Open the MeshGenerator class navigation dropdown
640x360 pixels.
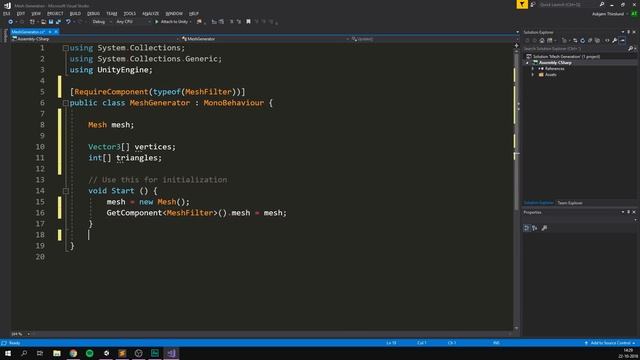click(x=265, y=39)
